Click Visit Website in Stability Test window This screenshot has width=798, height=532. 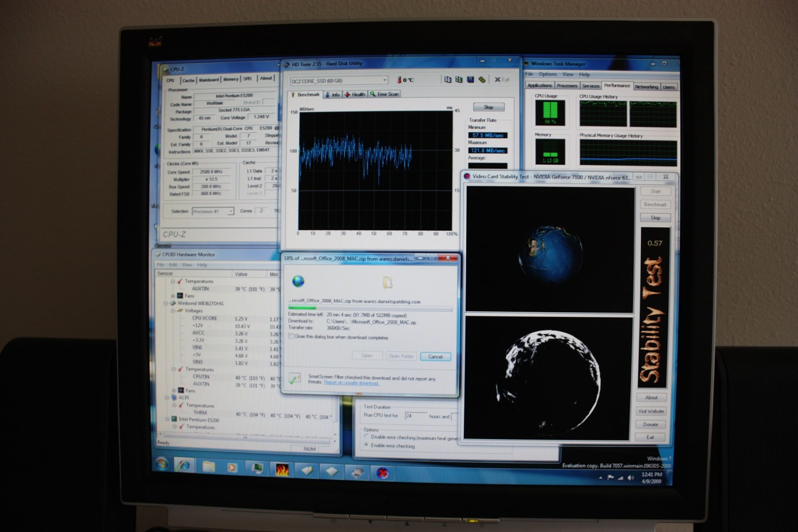[x=651, y=411]
